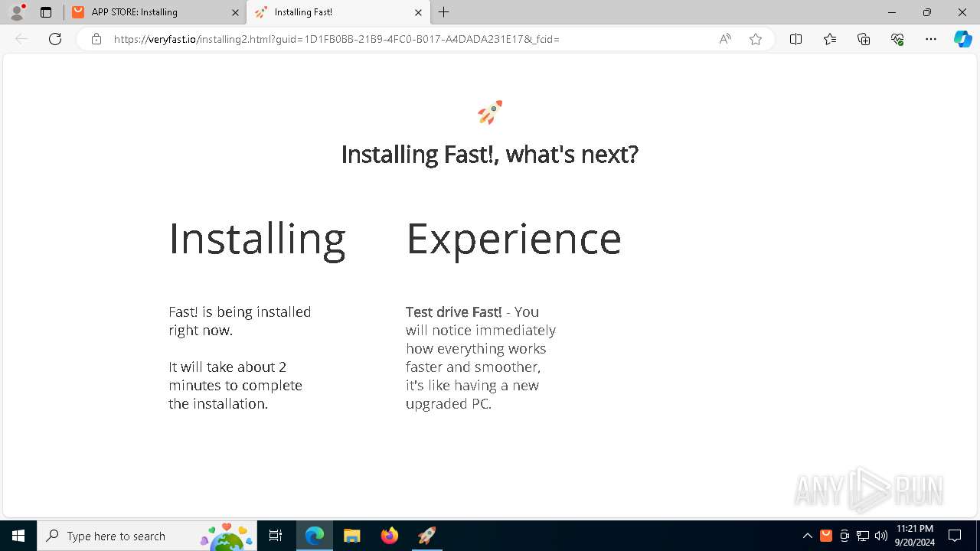Open Firefox from taskbar
This screenshot has height=551, width=980.
coord(390,536)
